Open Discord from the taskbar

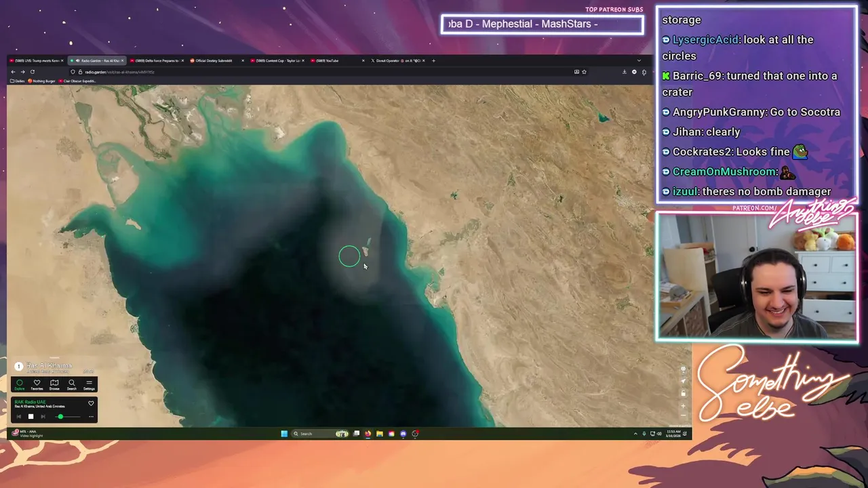pyautogui.click(x=403, y=434)
